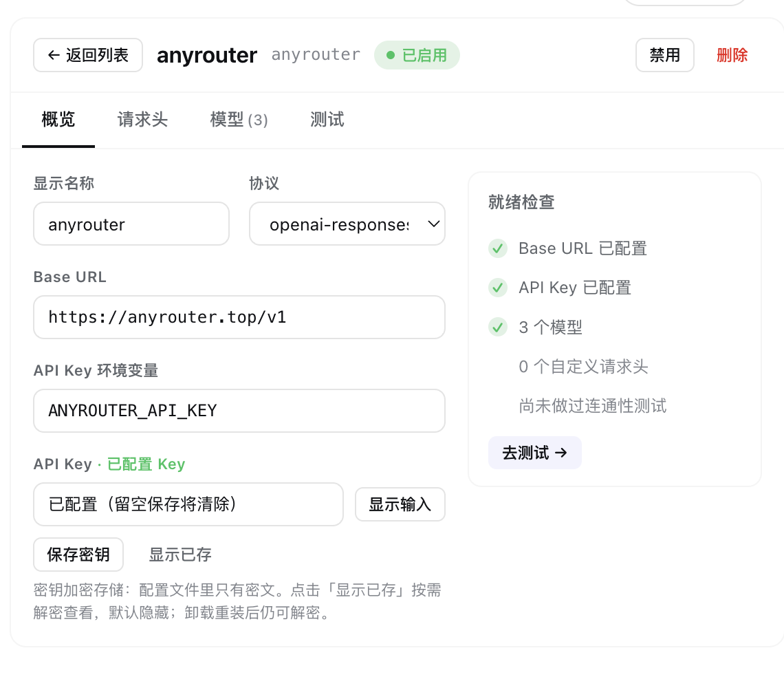Click the 去测试 → button
The width and height of the screenshot is (784, 677).
(534, 453)
